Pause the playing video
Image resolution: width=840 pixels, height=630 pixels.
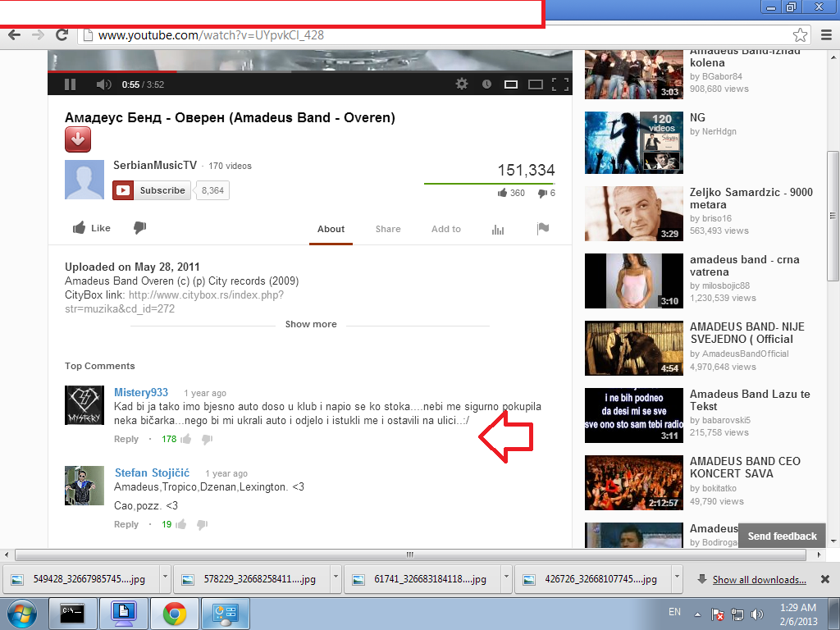(x=71, y=84)
